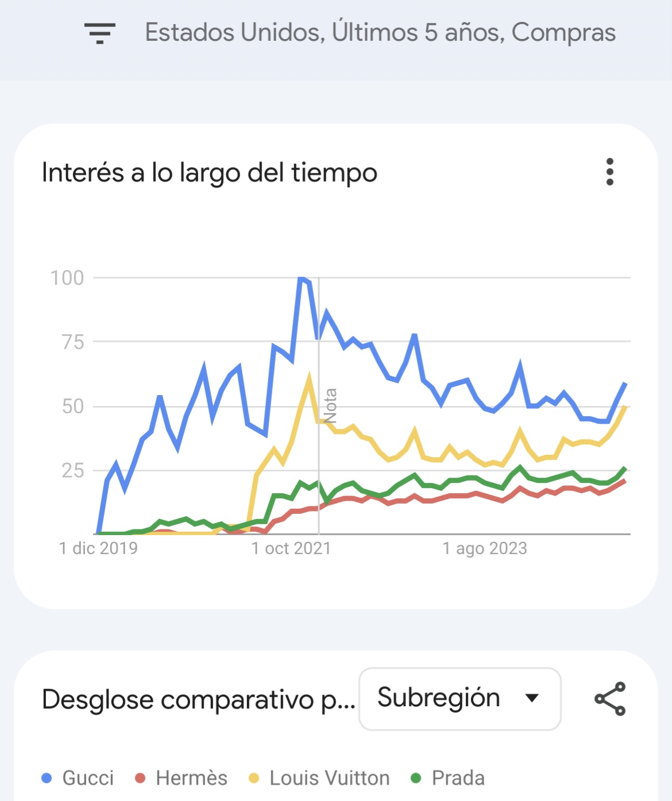Click the green Prada legend dot
672x801 pixels.
point(416,779)
